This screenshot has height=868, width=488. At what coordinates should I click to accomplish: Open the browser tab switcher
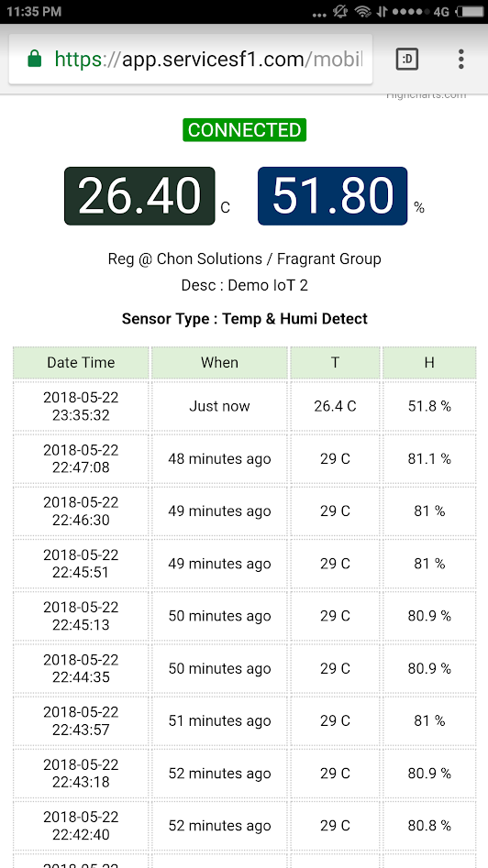point(407,60)
